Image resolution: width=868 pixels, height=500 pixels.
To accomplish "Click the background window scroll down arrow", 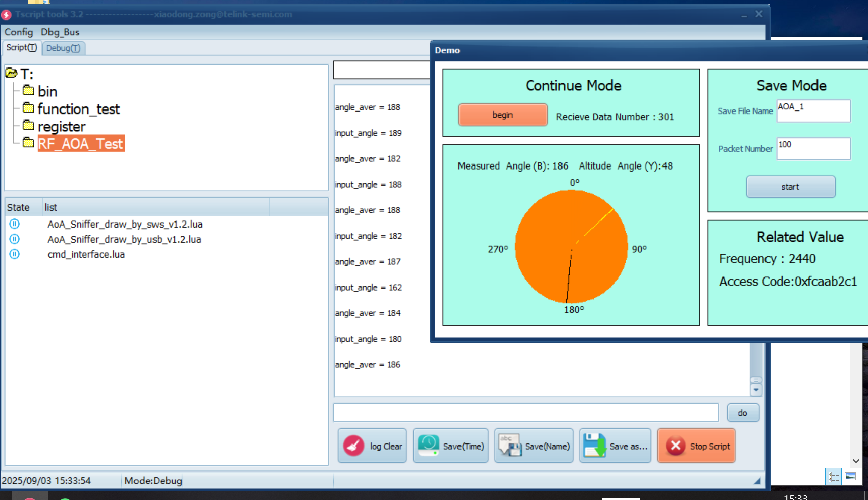I will (856, 461).
